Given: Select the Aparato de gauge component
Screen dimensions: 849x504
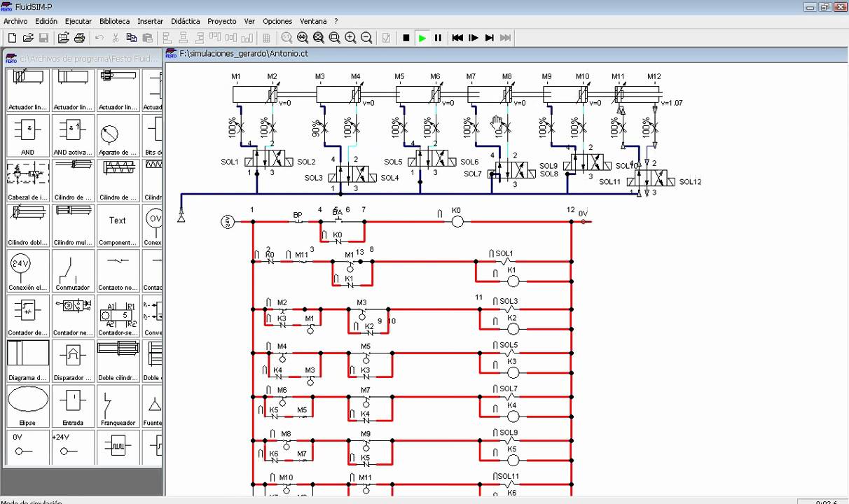Looking at the screenshot, I should click(x=118, y=135).
